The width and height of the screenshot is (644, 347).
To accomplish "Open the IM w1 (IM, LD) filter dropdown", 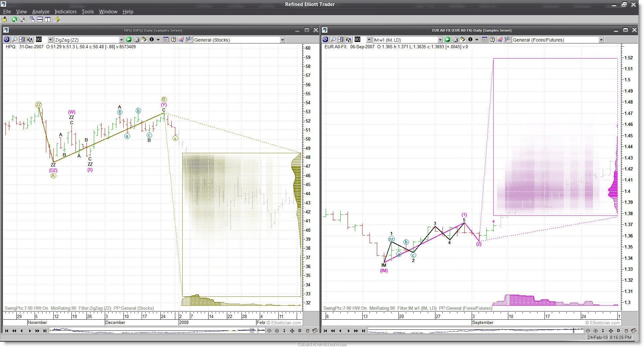I will tap(440, 40).
